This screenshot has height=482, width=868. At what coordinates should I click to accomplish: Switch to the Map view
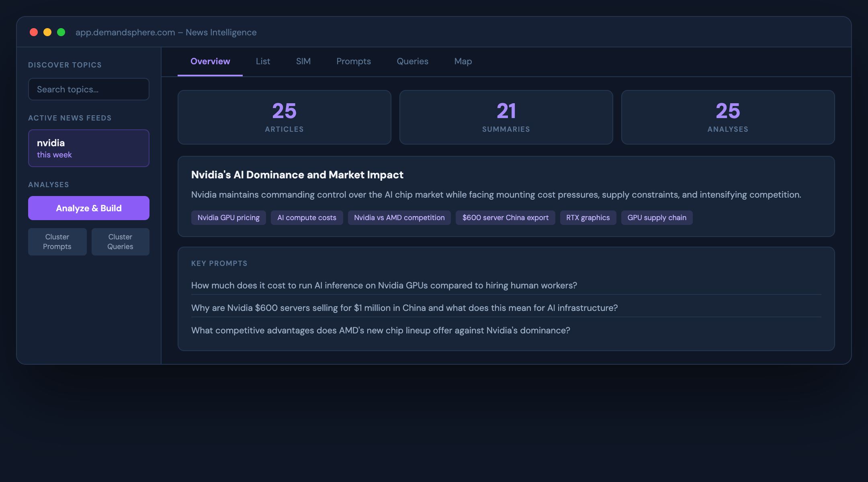click(x=463, y=61)
